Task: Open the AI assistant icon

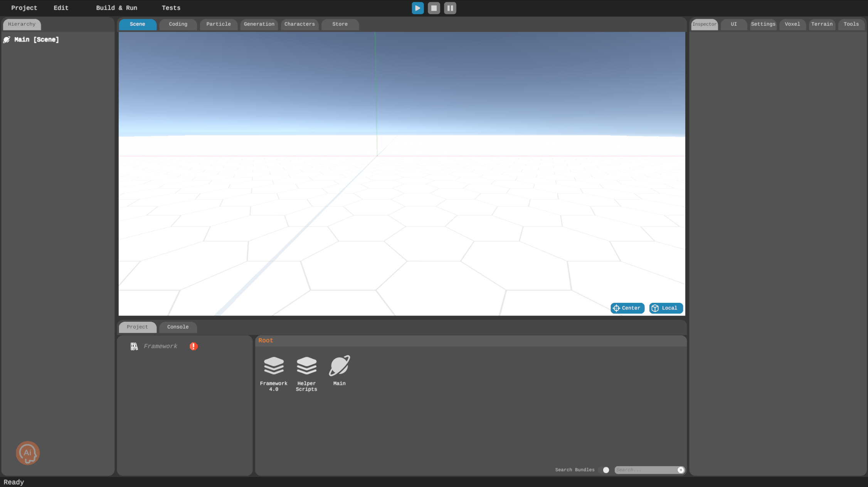Action: pos(28,453)
